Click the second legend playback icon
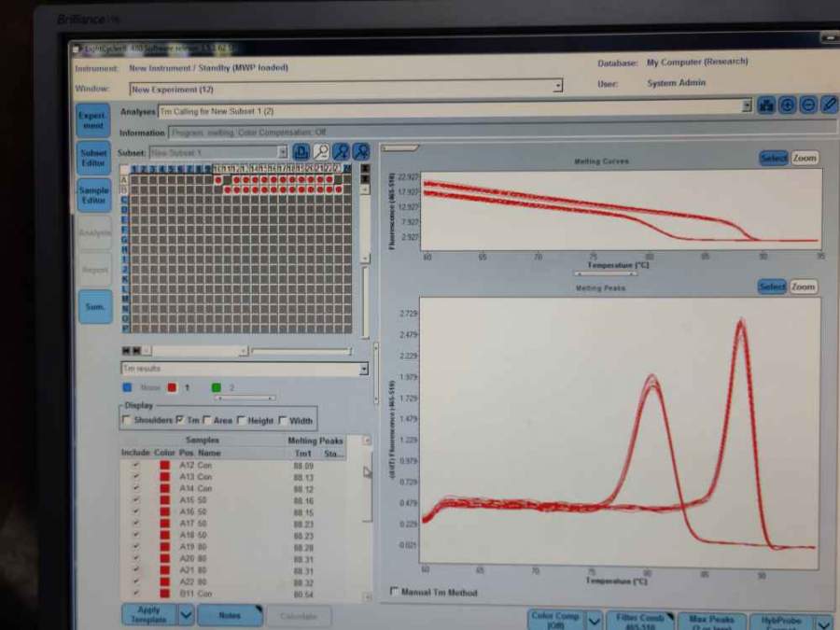The image size is (840, 630). pyautogui.click(x=136, y=350)
